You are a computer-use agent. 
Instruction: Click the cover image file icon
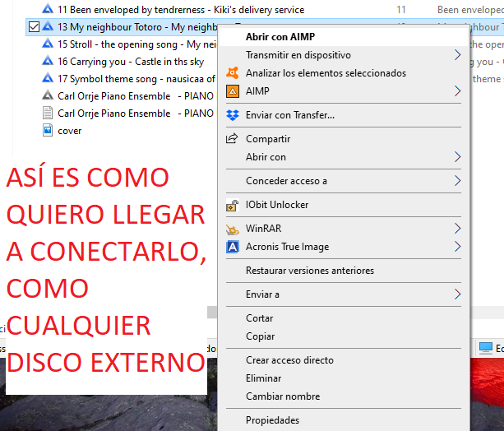coord(48,131)
